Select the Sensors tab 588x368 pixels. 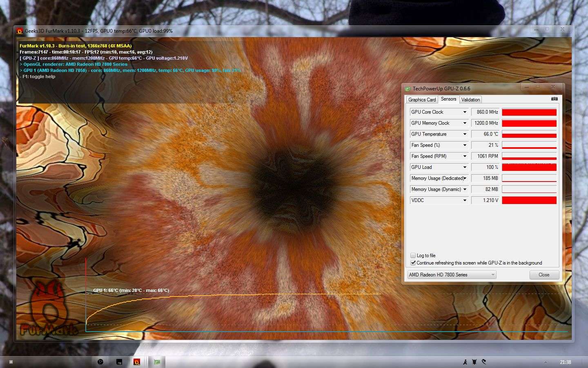click(x=448, y=99)
